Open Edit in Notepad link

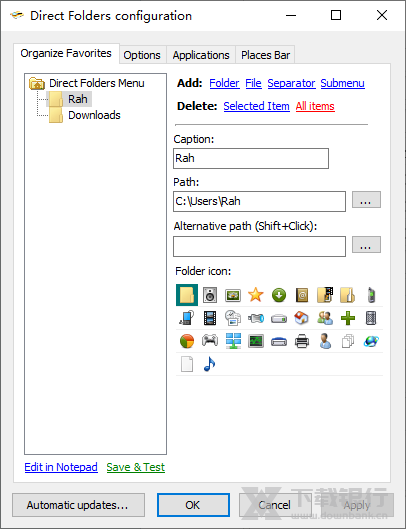click(61, 467)
